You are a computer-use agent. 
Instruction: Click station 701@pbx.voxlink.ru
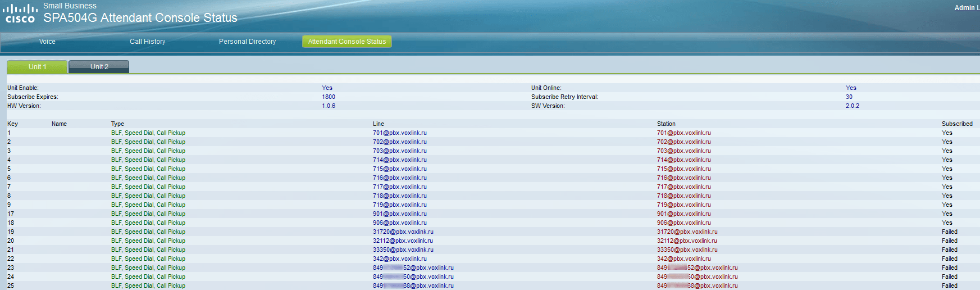click(684, 133)
